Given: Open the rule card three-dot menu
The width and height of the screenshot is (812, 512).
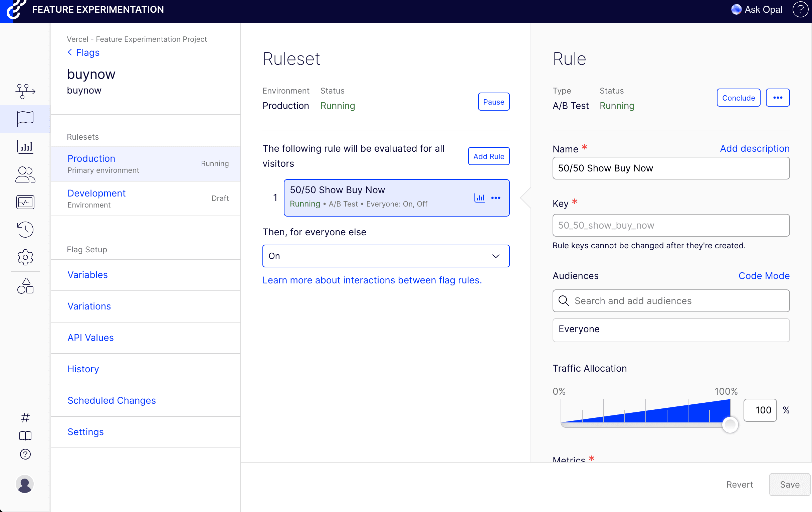Looking at the screenshot, I should (496, 198).
